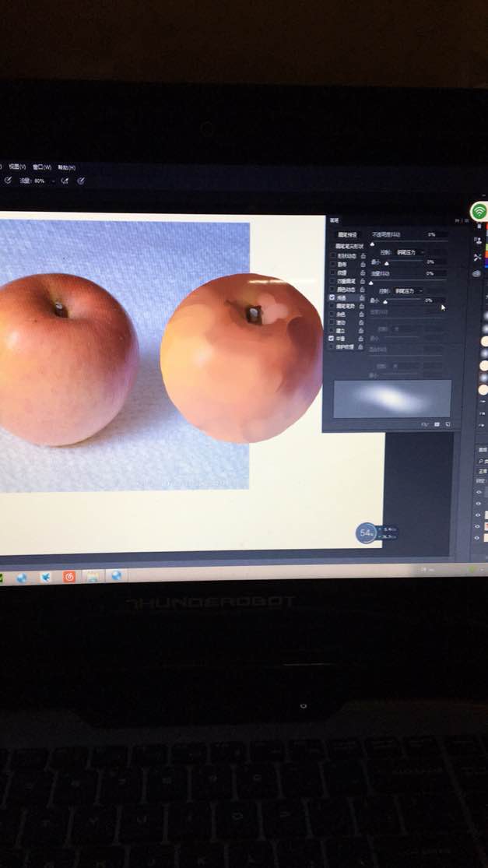Viewport: 488px width, 868px height.
Task: Toggle lock icon beside 湿边
Action: pos(361,322)
